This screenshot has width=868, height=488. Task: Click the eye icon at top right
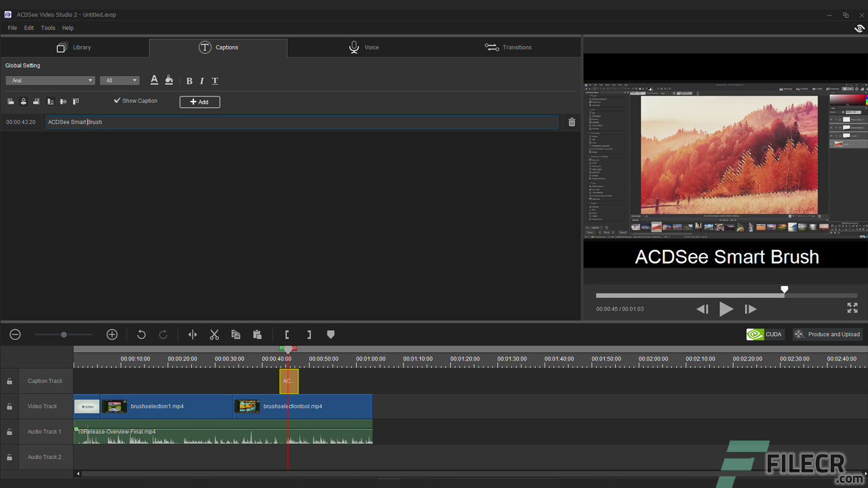859,28
